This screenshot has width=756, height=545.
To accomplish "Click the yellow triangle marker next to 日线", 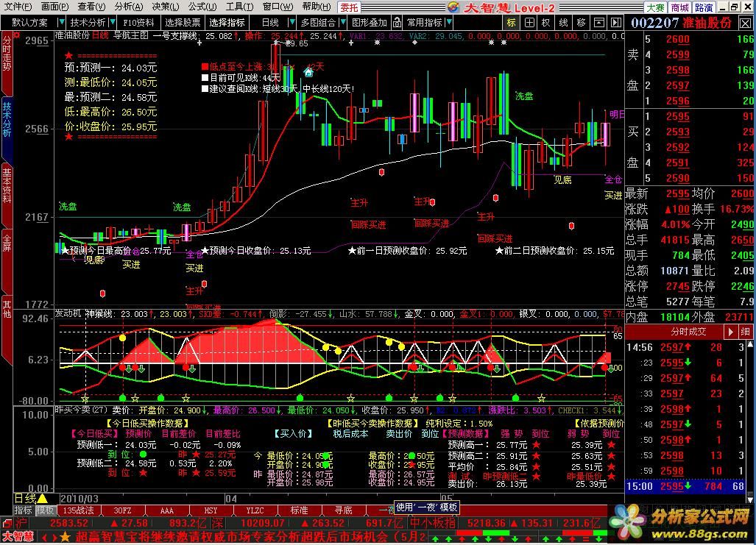I will [x=43, y=498].
